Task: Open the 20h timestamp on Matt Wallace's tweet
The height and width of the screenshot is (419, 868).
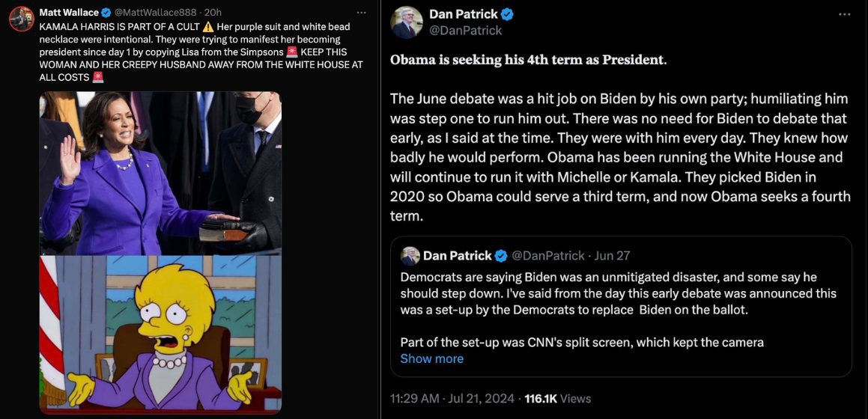Action: tap(213, 13)
